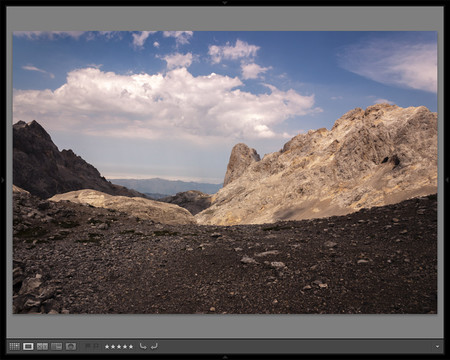Flag photo as picked
The height and width of the screenshot is (360, 450).
tap(88, 346)
